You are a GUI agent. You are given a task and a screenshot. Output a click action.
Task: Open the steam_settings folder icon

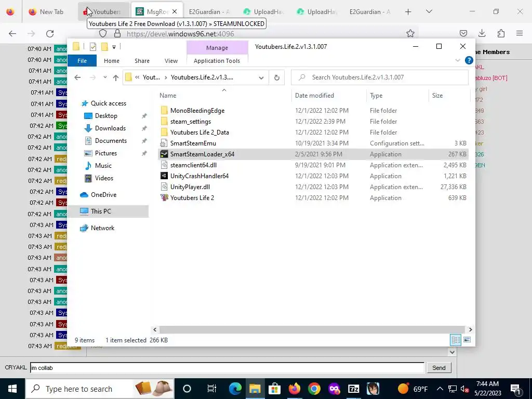tap(164, 121)
